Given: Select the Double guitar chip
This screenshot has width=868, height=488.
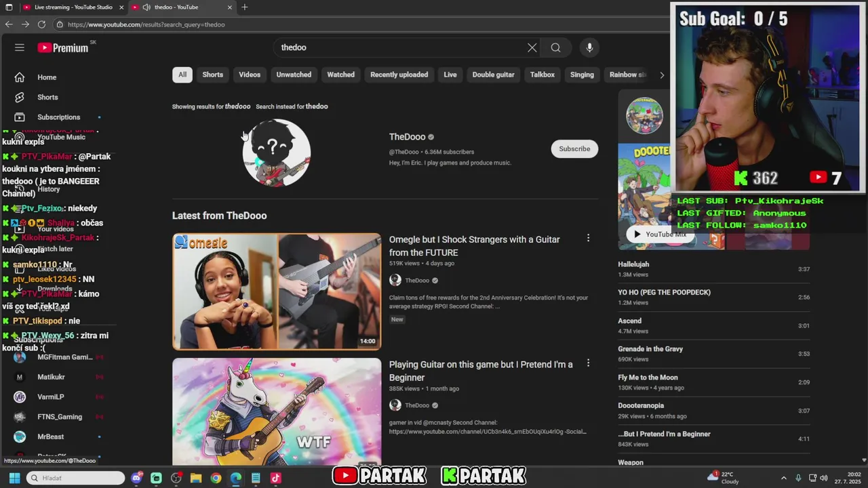Looking at the screenshot, I should pos(493,75).
